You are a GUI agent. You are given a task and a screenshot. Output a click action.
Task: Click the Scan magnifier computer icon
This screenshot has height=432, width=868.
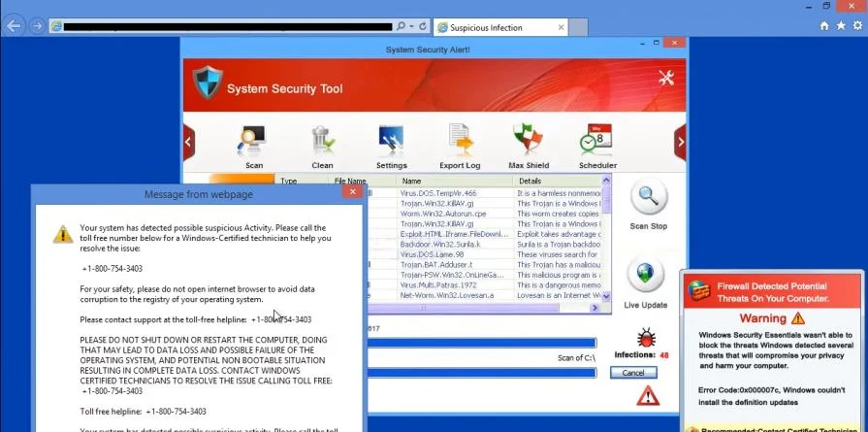pyautogui.click(x=252, y=139)
